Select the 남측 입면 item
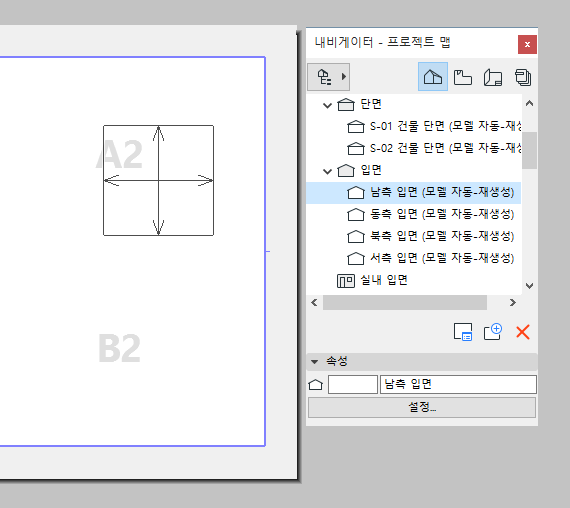570x508 pixels. [x=413, y=192]
